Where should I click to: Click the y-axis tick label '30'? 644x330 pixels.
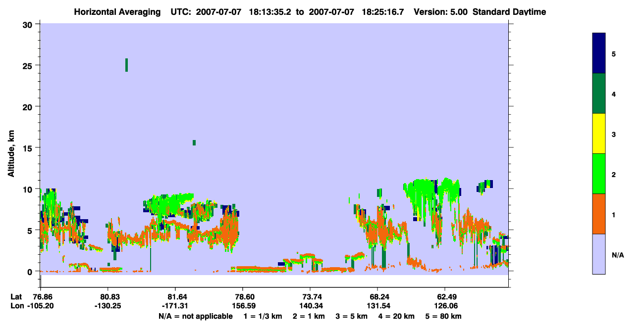click(x=29, y=24)
